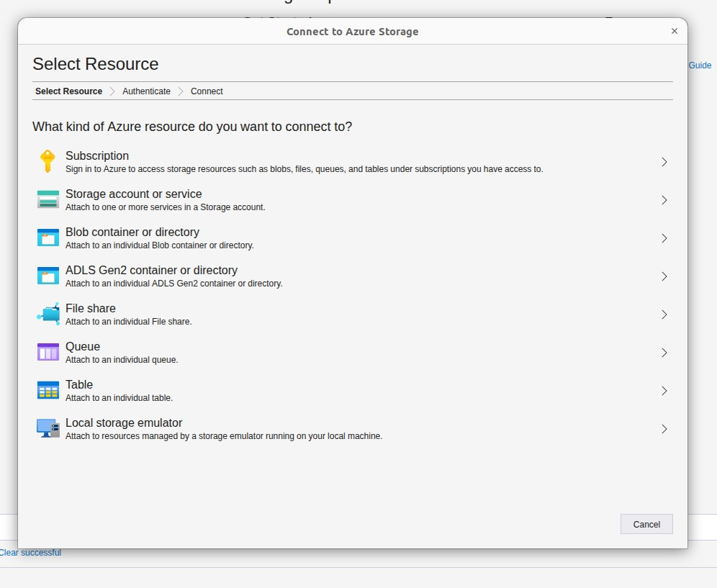The image size is (717, 588).
Task: Choose the Queue option title
Action: click(83, 347)
